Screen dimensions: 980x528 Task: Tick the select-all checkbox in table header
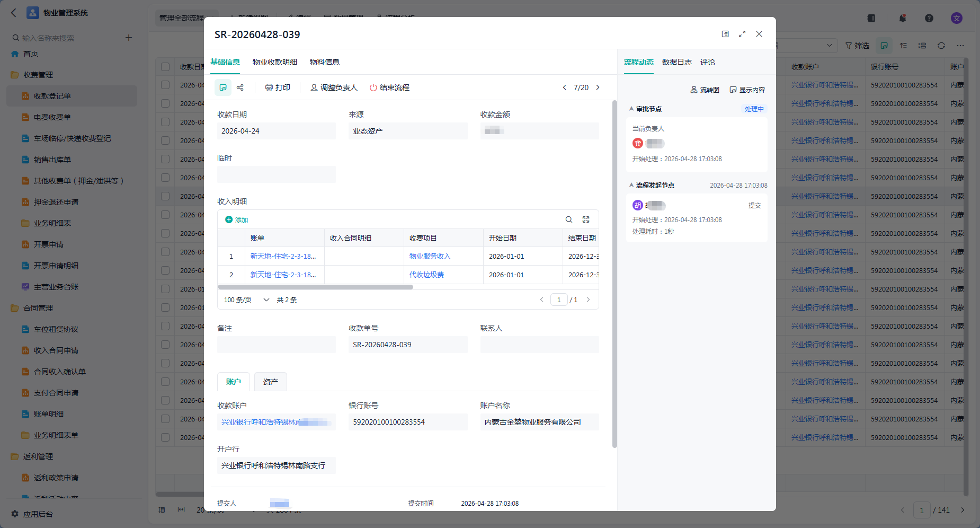click(x=165, y=67)
